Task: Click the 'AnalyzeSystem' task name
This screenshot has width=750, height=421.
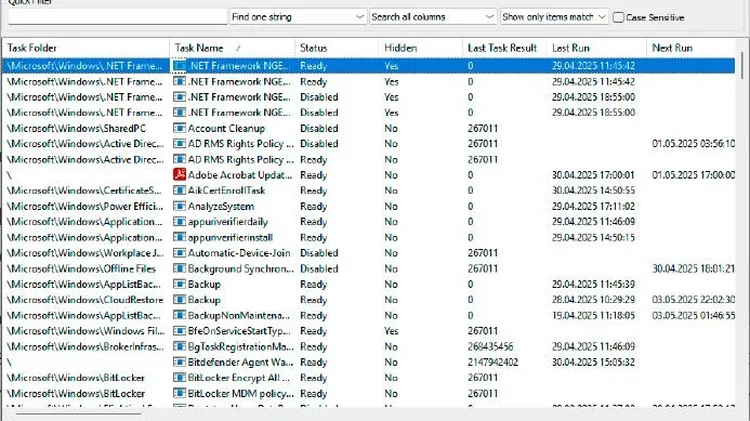Action: (x=221, y=206)
